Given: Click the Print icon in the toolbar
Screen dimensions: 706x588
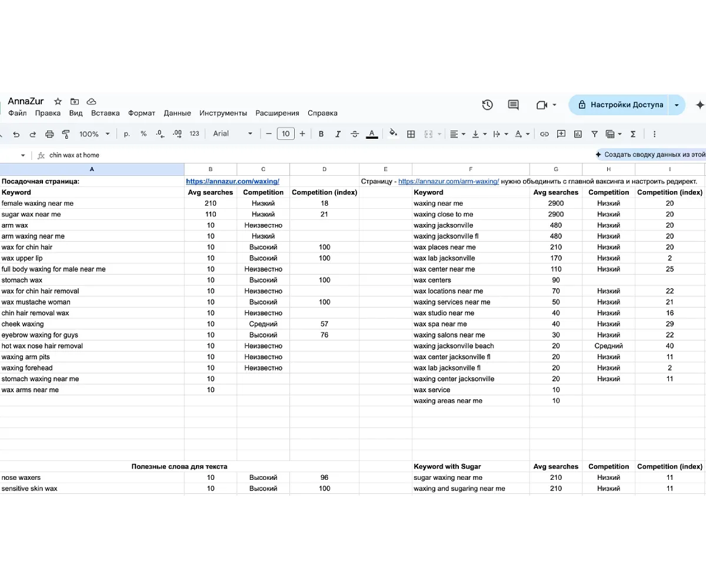Looking at the screenshot, I should pyautogui.click(x=50, y=133).
